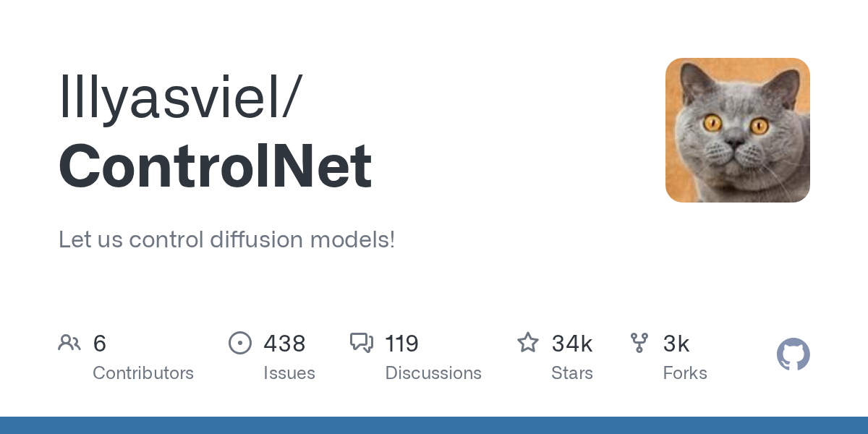
Task: Click the Stars star icon
Action: [528, 343]
